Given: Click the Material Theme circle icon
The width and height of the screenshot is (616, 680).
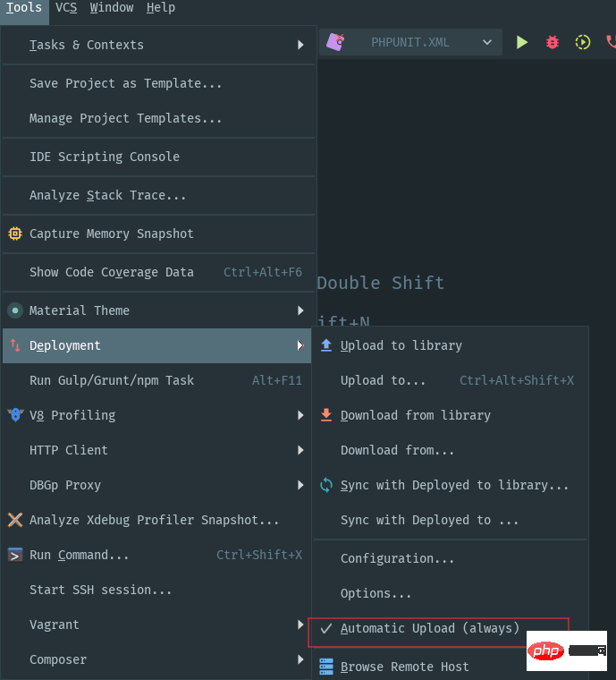Looking at the screenshot, I should point(15,310).
